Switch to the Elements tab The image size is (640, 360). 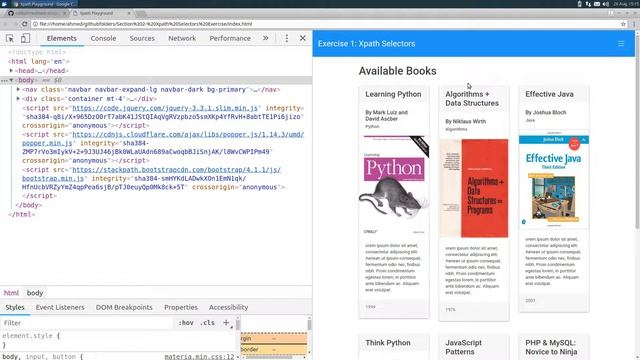point(62,38)
